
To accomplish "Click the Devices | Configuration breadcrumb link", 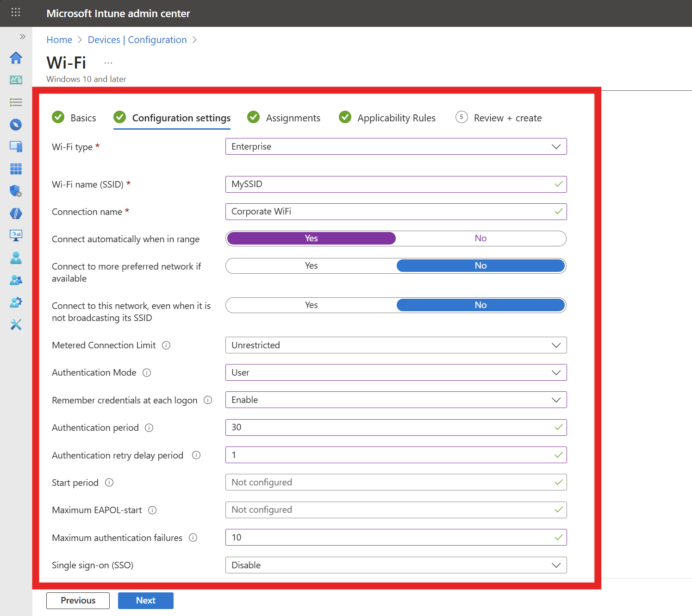I will click(137, 40).
